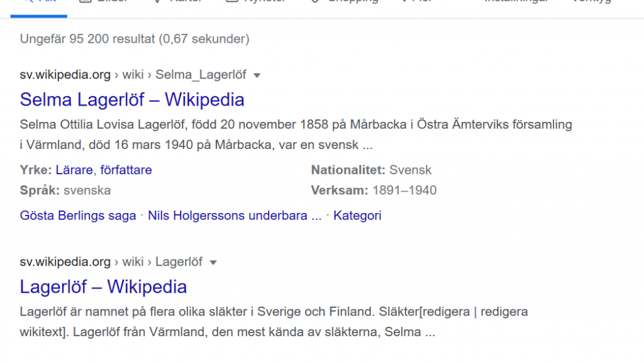Open the Selma Lagerlöf – Wikipedia result

132,100
